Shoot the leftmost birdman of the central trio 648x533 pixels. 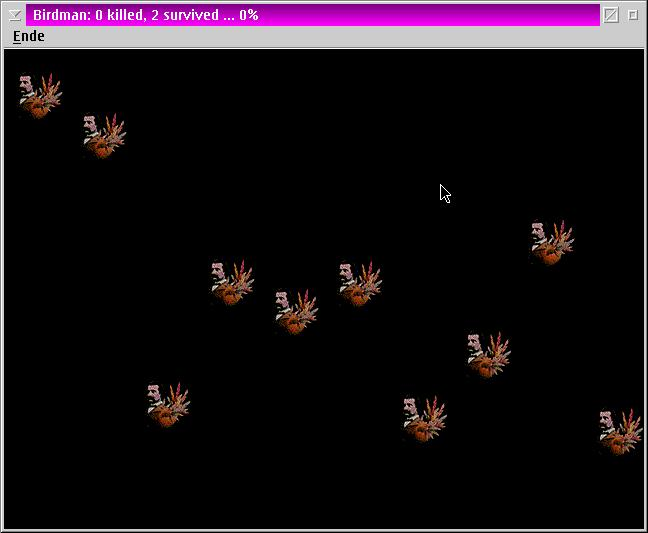point(232,283)
